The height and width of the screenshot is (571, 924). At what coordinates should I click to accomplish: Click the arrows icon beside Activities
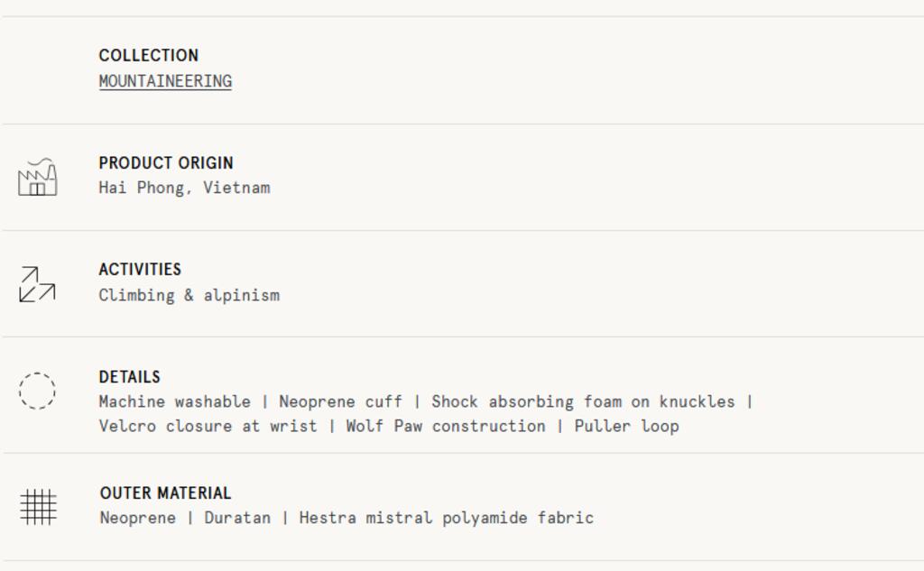(x=37, y=284)
